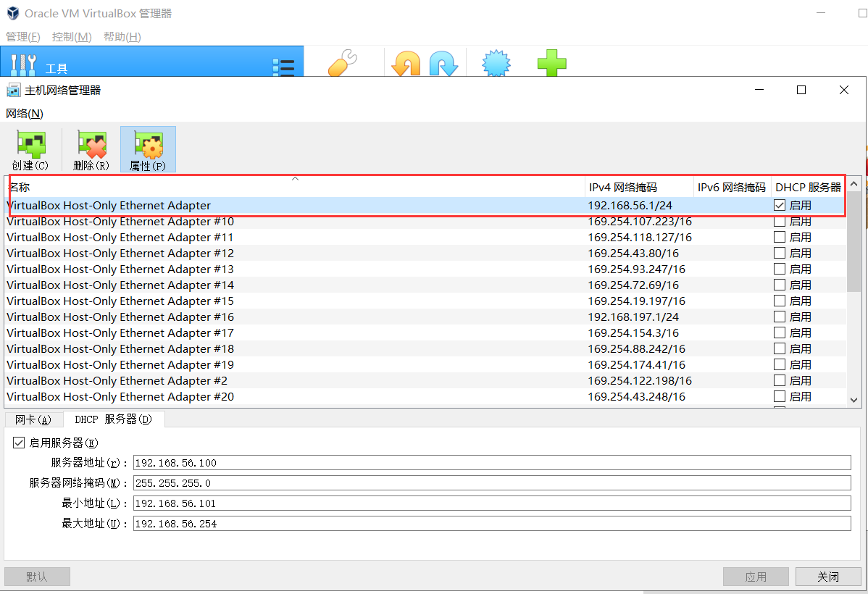Open the 控制(M) menu

tap(72, 36)
